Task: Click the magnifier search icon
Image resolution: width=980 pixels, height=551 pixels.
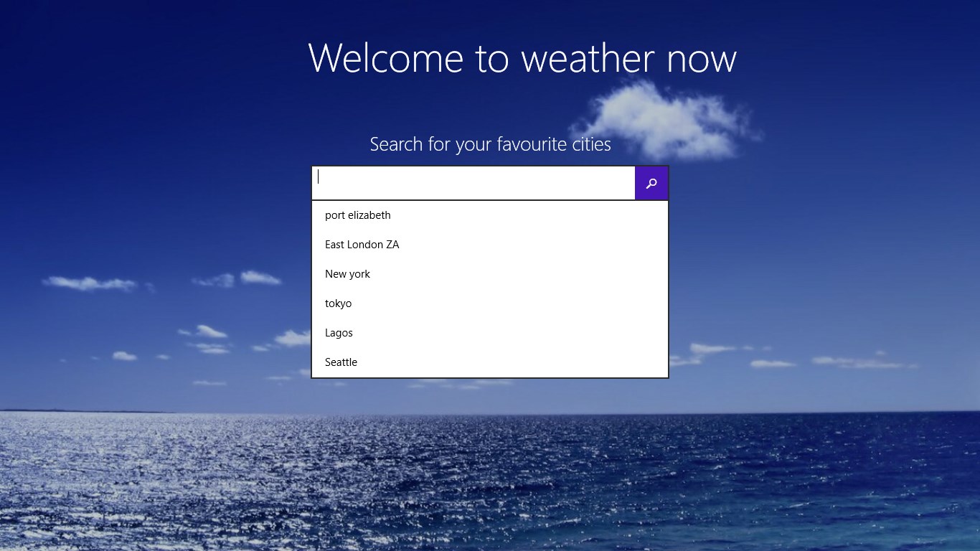Action: [x=651, y=183]
